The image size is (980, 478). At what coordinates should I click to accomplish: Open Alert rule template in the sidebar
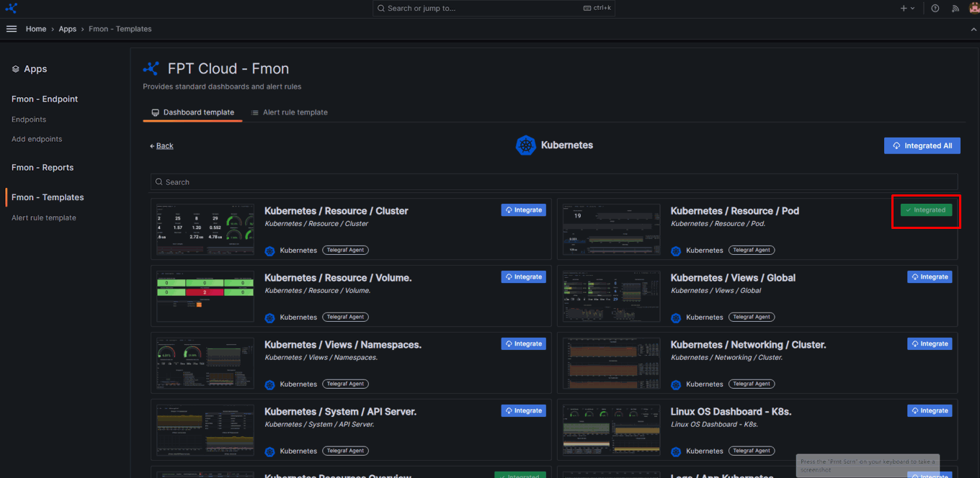(x=44, y=218)
